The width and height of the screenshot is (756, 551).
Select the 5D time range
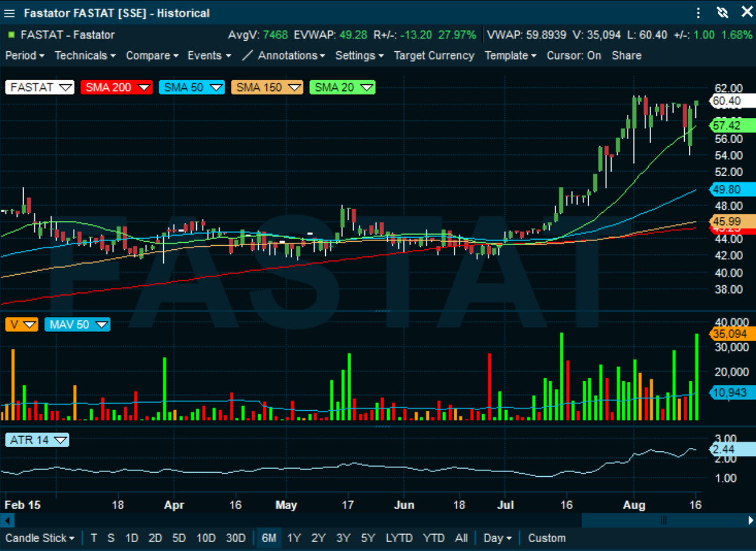coord(179,538)
